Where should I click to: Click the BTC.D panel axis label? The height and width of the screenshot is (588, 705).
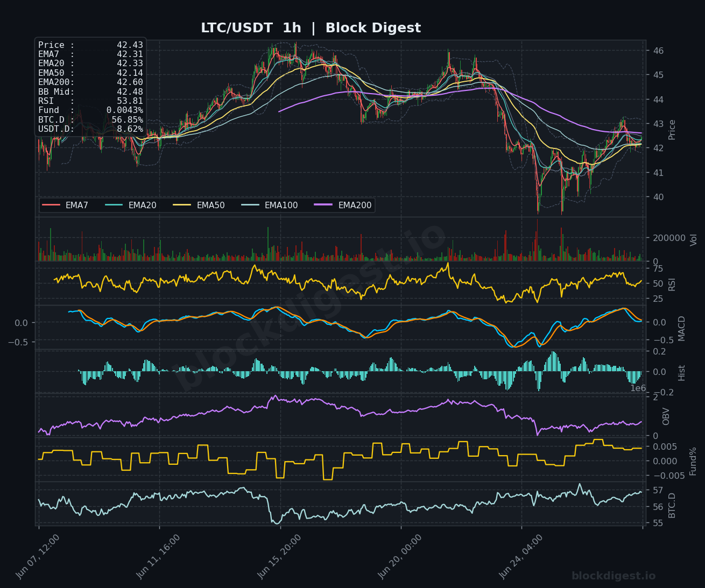[672, 505]
